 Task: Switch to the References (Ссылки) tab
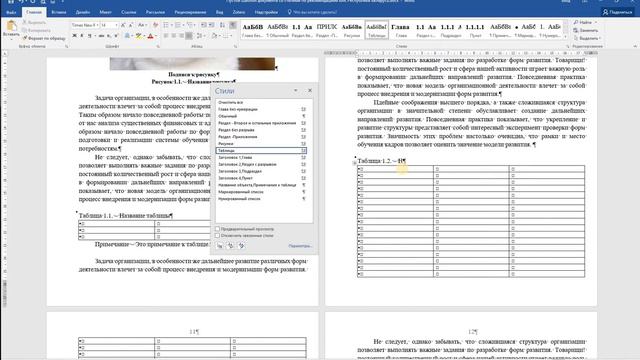coord(129,12)
